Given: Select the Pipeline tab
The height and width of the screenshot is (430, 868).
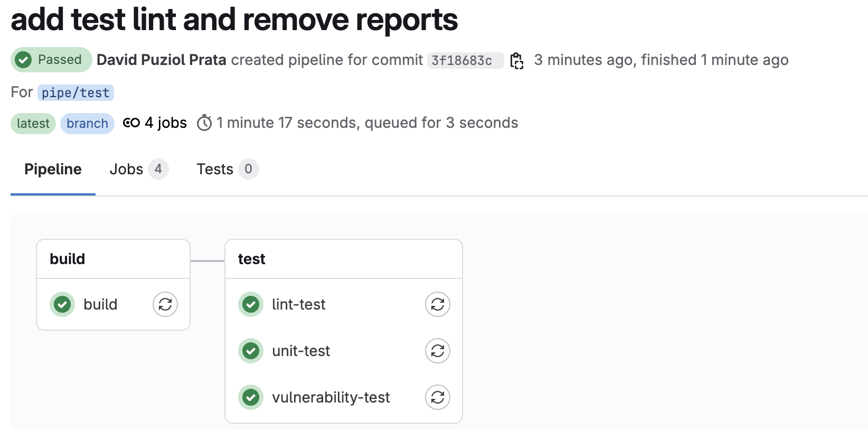Looking at the screenshot, I should click(x=53, y=169).
